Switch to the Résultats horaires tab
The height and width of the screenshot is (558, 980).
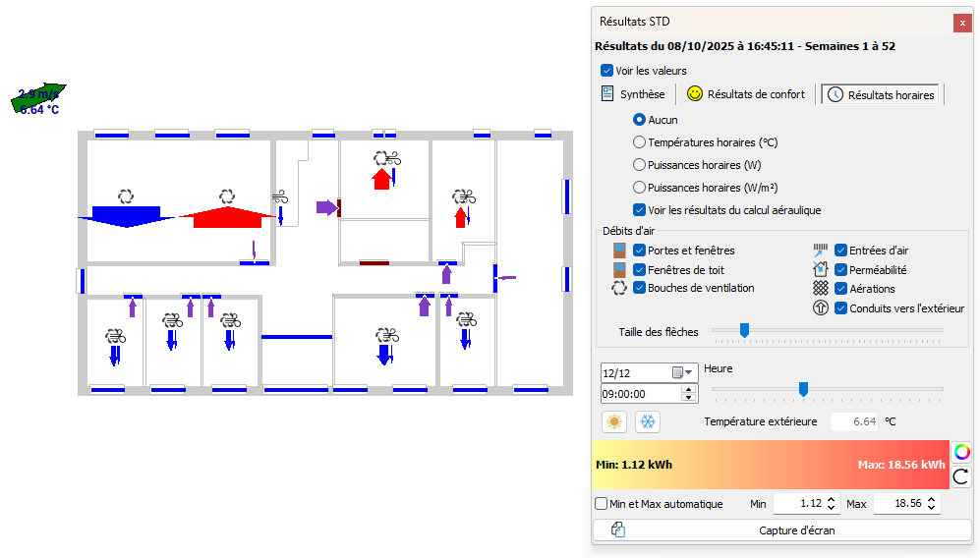[x=880, y=95]
